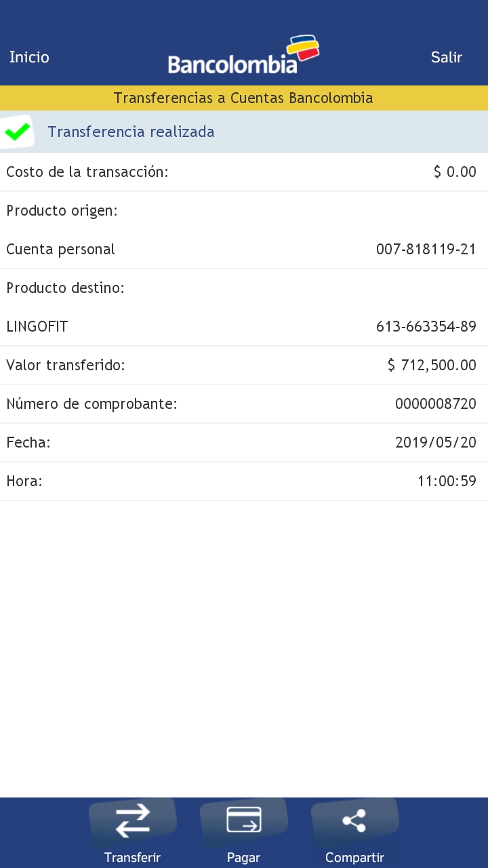Tap destination account number 613-663354-89
The height and width of the screenshot is (868, 488).
pyautogui.click(x=426, y=327)
